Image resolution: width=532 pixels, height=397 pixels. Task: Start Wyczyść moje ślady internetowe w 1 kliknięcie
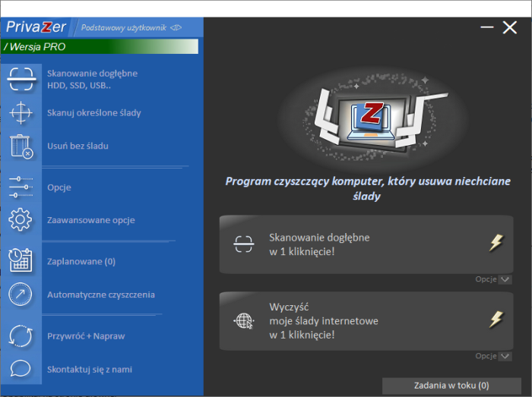pyautogui.click(x=366, y=321)
